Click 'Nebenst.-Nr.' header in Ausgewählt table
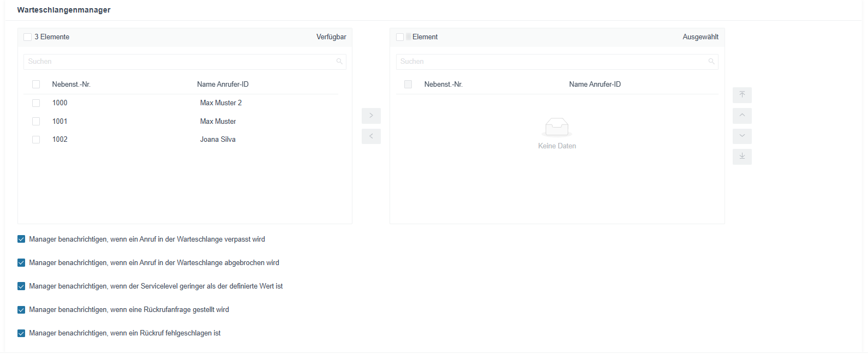Viewport: 868px width, 354px height. pos(444,84)
